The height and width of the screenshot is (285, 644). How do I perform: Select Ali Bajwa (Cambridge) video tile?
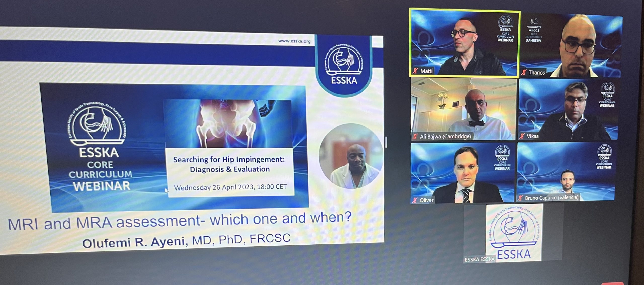pyautogui.click(x=464, y=109)
